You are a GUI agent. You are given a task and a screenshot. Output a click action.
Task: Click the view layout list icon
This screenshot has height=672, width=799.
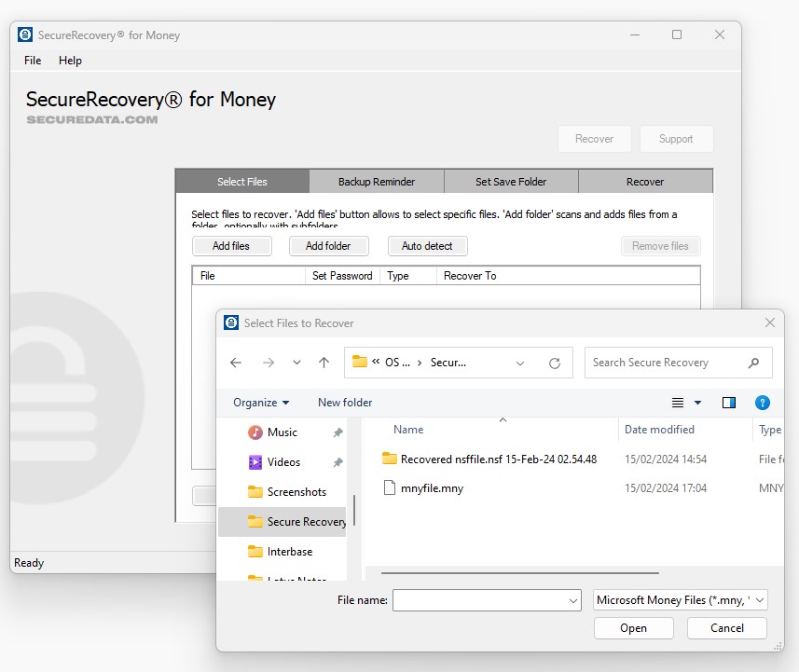point(679,403)
